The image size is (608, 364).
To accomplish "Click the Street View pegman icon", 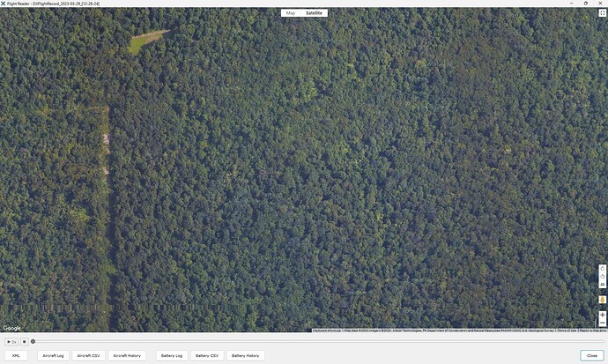I will [602, 299].
